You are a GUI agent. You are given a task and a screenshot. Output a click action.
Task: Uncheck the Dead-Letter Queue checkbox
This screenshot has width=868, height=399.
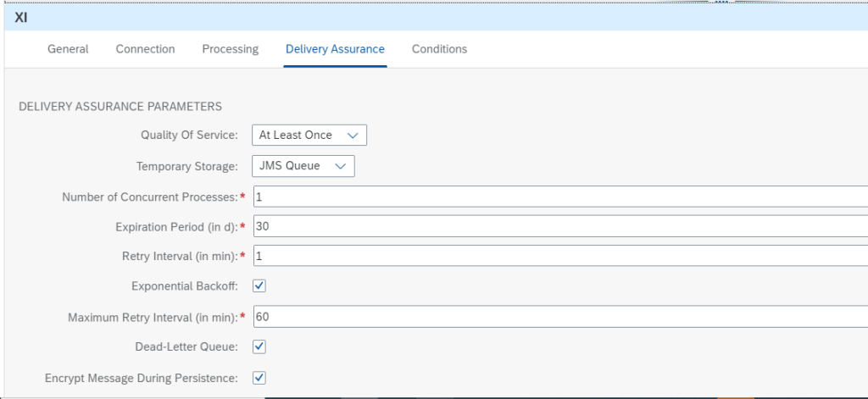(260, 346)
